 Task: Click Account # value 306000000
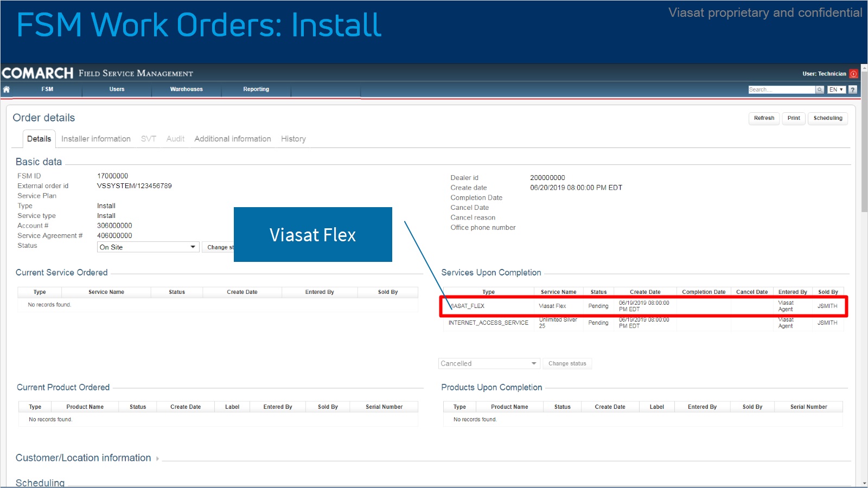tap(114, 226)
